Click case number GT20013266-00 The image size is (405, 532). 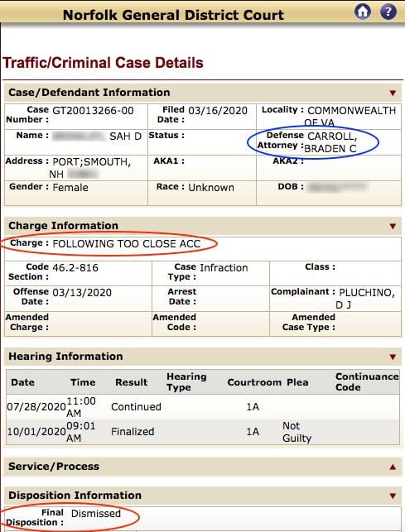(93, 111)
